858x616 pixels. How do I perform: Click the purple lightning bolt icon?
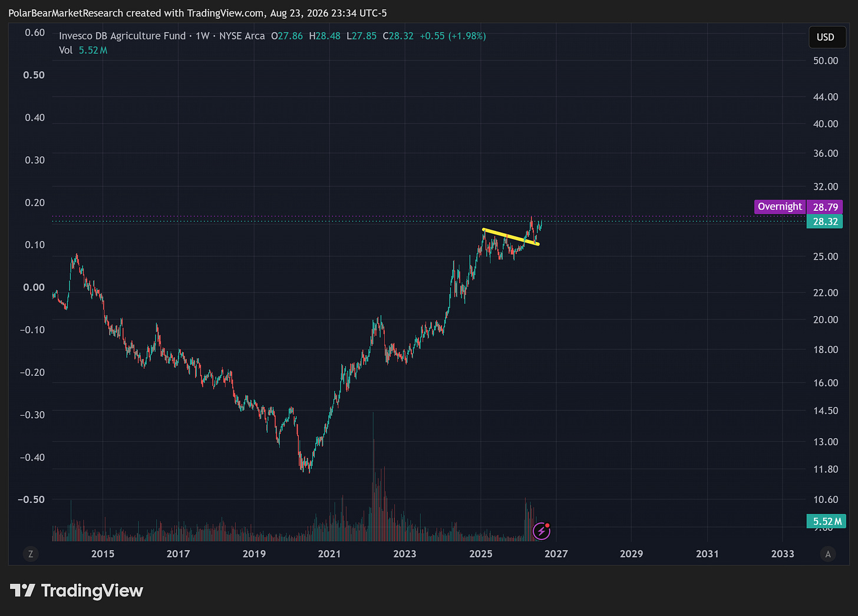(542, 531)
